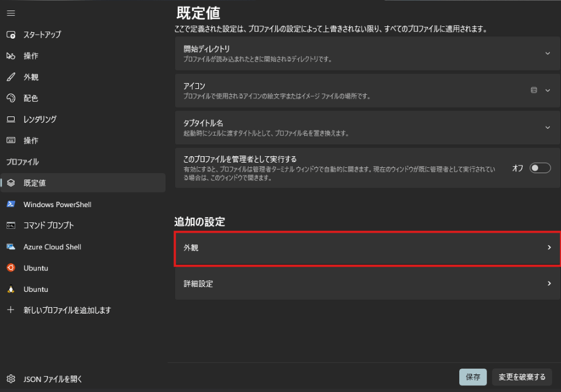Click the Azure Cloud Shell profile icon
561x392 pixels.
coord(11,247)
